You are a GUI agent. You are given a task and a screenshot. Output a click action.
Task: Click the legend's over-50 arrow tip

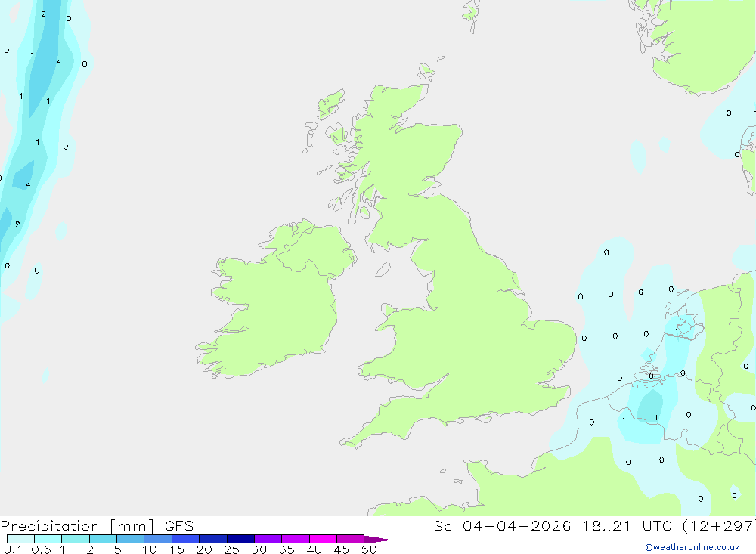click(379, 540)
